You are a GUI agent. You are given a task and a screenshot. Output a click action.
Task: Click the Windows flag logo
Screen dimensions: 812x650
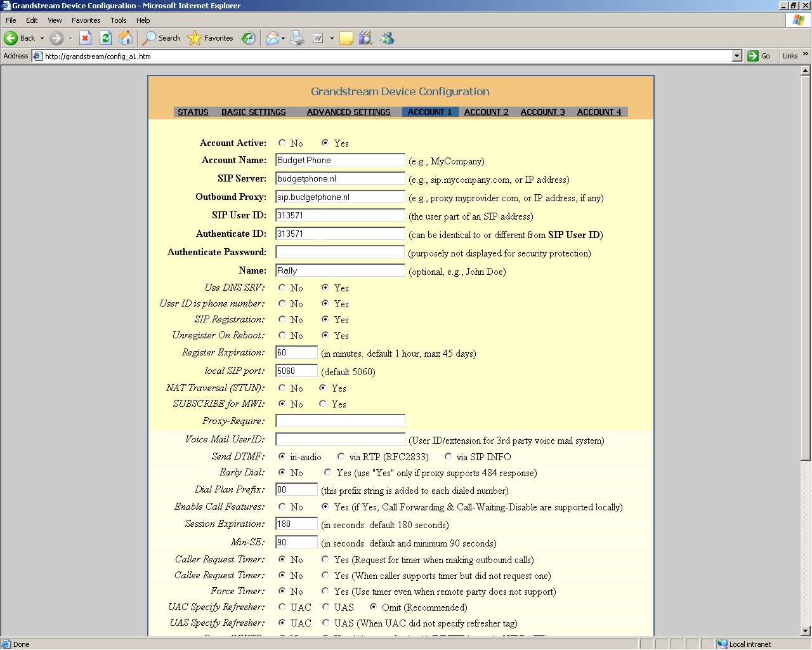coord(798,20)
